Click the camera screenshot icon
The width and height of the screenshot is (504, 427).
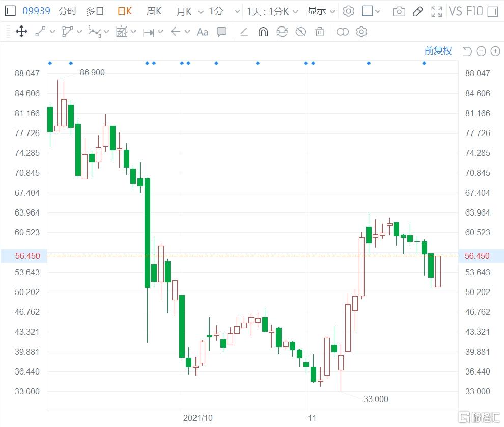tap(399, 11)
